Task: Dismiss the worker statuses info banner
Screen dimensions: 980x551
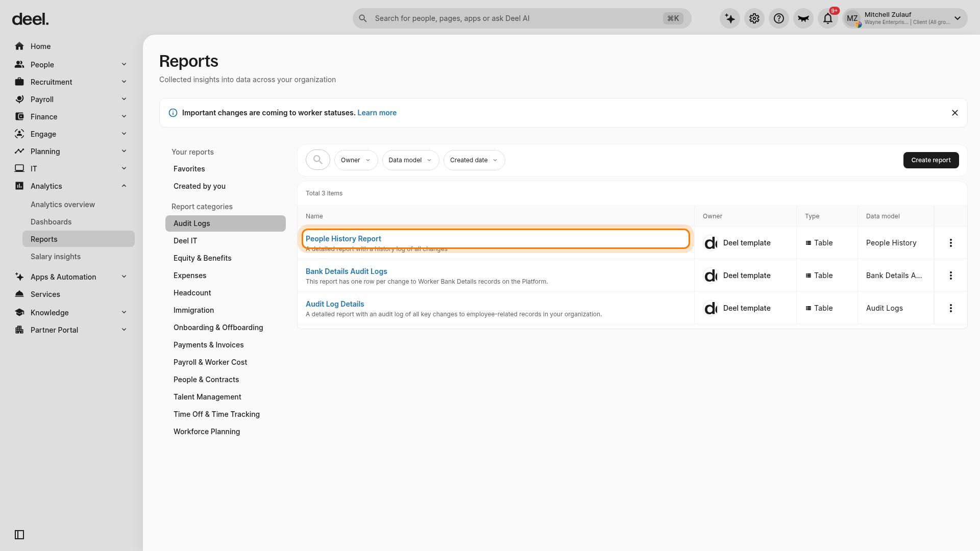Action: tap(955, 113)
